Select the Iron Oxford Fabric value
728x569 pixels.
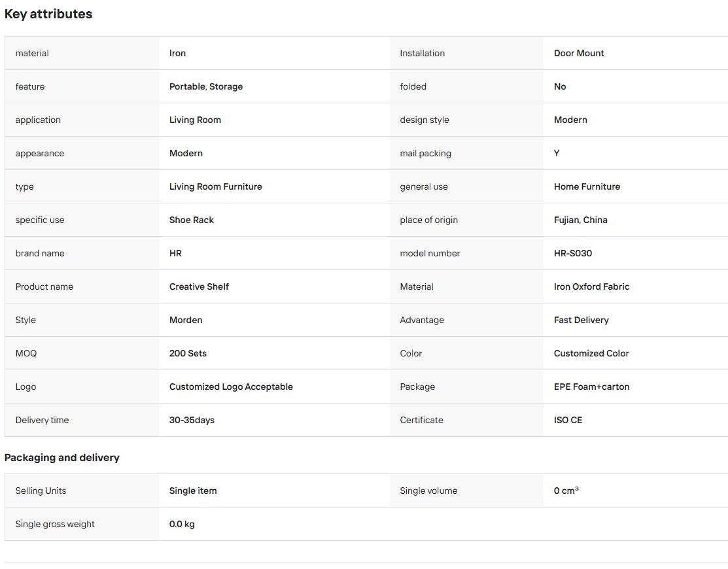(x=591, y=287)
